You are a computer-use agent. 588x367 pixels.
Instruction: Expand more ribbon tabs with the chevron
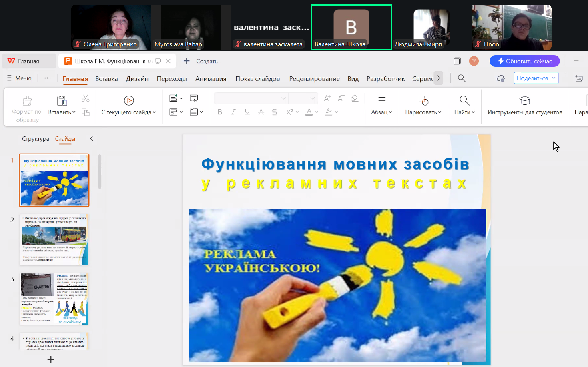tap(439, 78)
